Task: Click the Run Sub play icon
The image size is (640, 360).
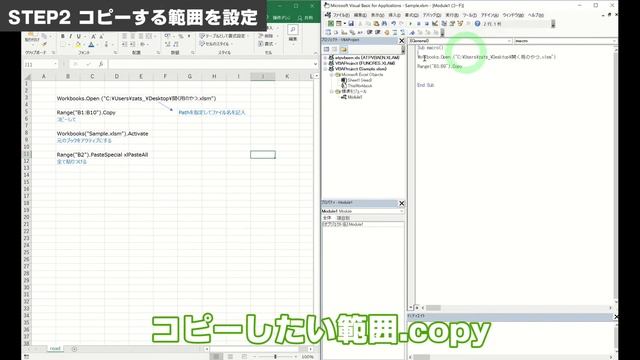Action: [x=410, y=24]
